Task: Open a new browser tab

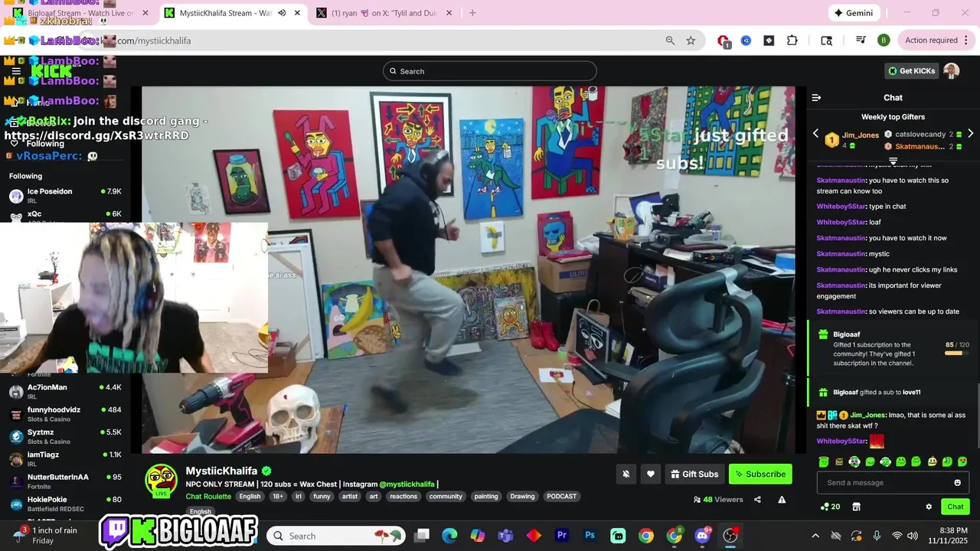Action: coord(472,13)
